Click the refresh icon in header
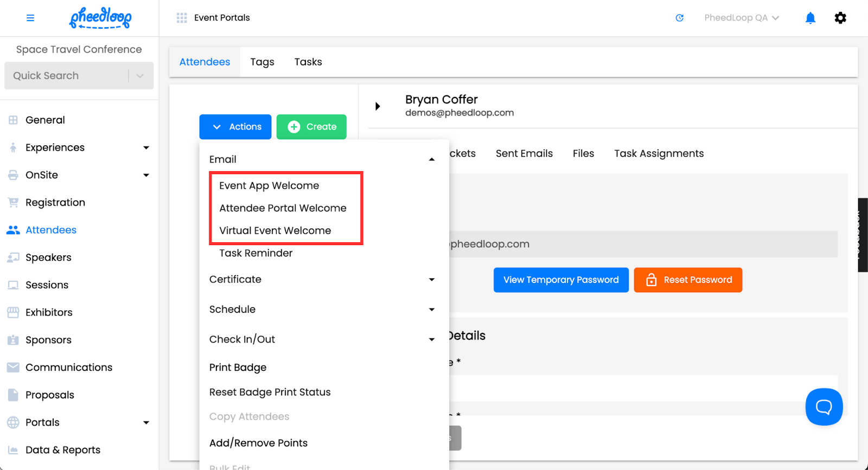Image resolution: width=868 pixels, height=470 pixels. (679, 18)
